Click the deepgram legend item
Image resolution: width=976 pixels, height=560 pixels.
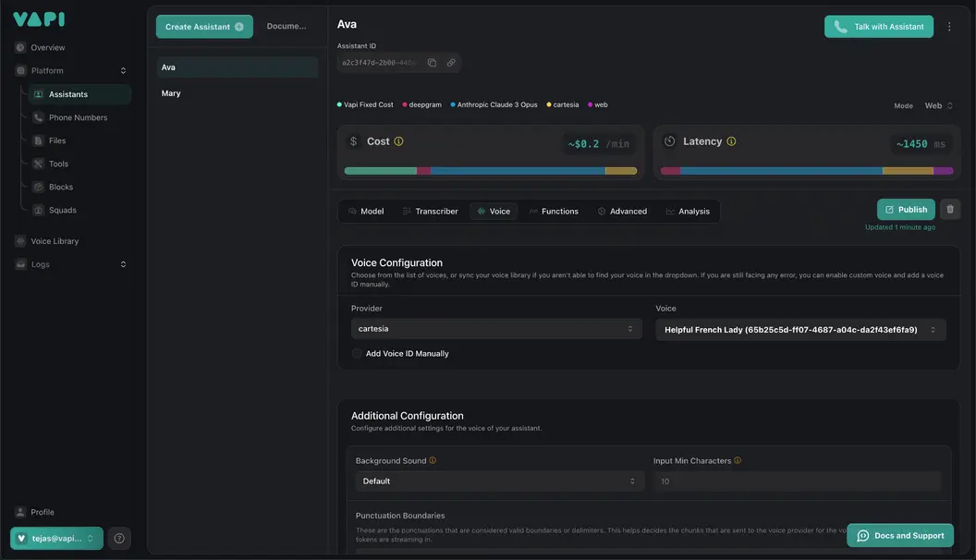[422, 104]
